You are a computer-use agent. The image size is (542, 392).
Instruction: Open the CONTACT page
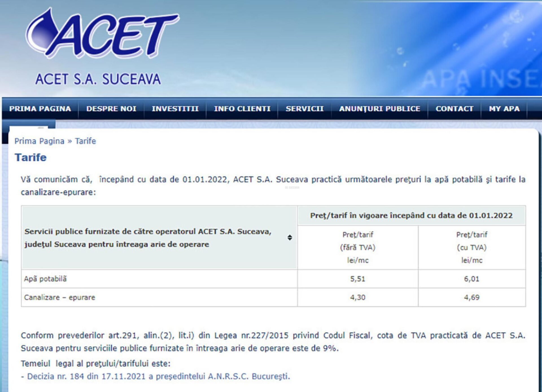[454, 109]
